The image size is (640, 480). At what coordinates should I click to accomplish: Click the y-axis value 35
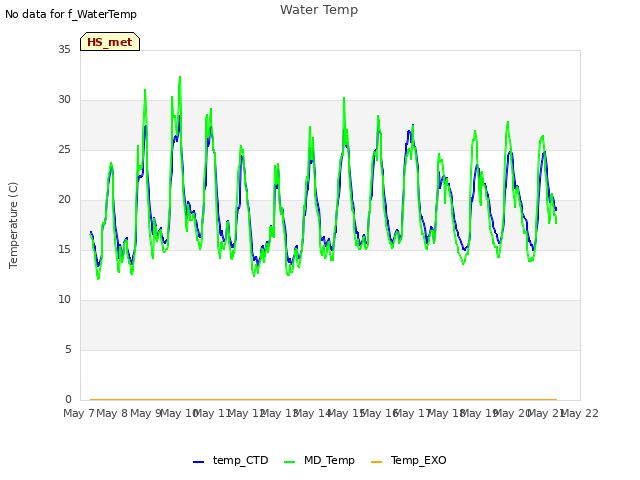[64, 49]
